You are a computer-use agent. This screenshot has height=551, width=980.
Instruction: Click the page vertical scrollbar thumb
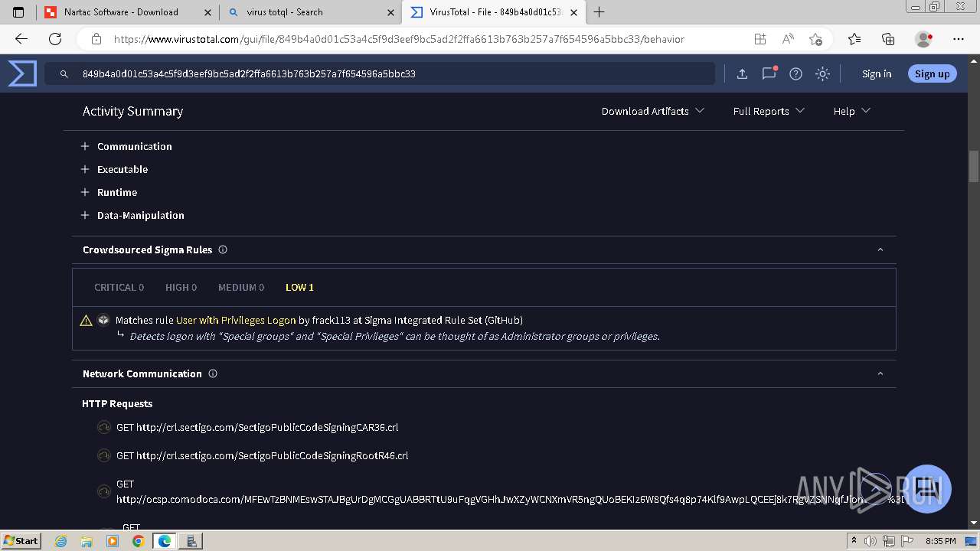point(974,166)
